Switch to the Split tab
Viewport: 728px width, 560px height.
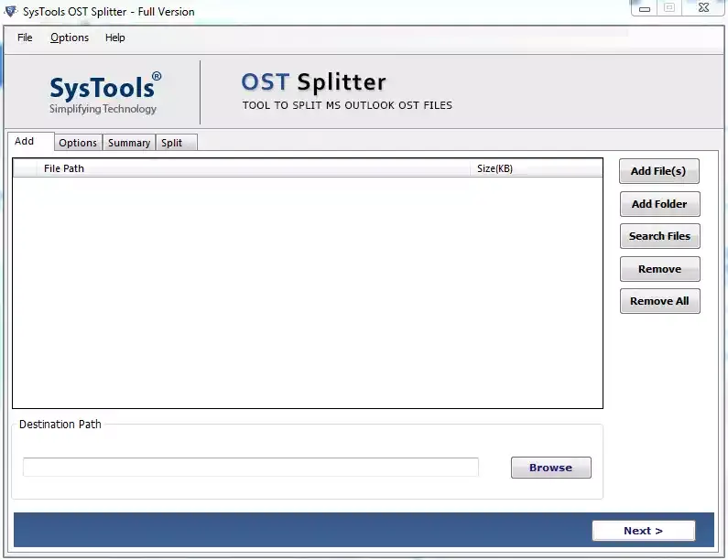(177, 143)
